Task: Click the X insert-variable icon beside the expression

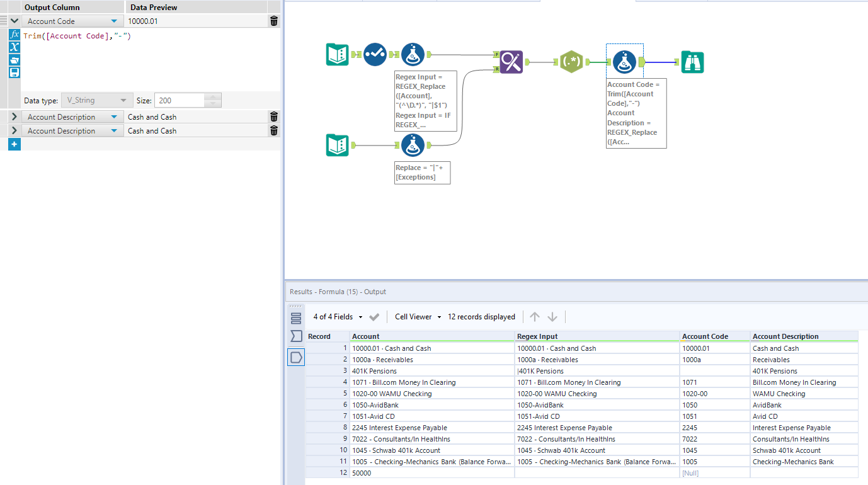Action: point(14,47)
